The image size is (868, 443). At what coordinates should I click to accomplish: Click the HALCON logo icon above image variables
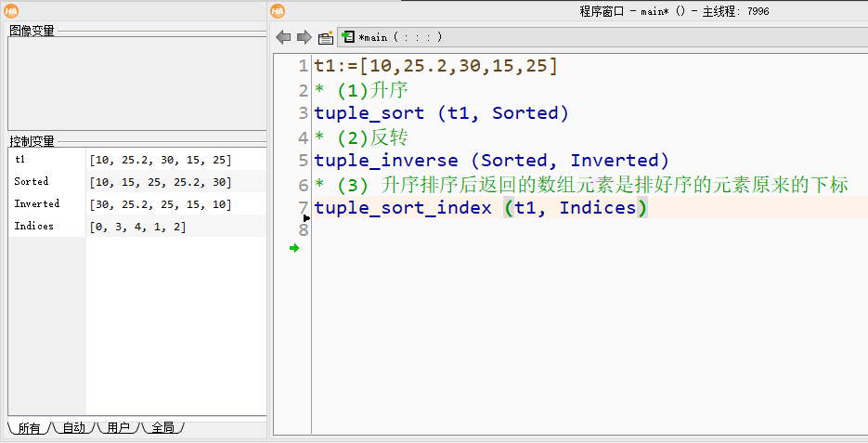(x=11, y=10)
